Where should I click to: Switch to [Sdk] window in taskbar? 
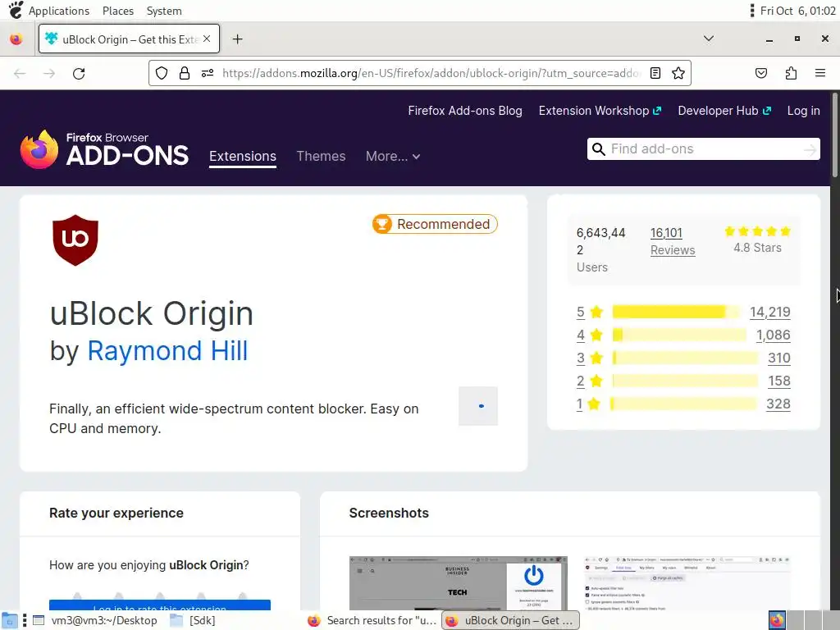click(x=193, y=620)
